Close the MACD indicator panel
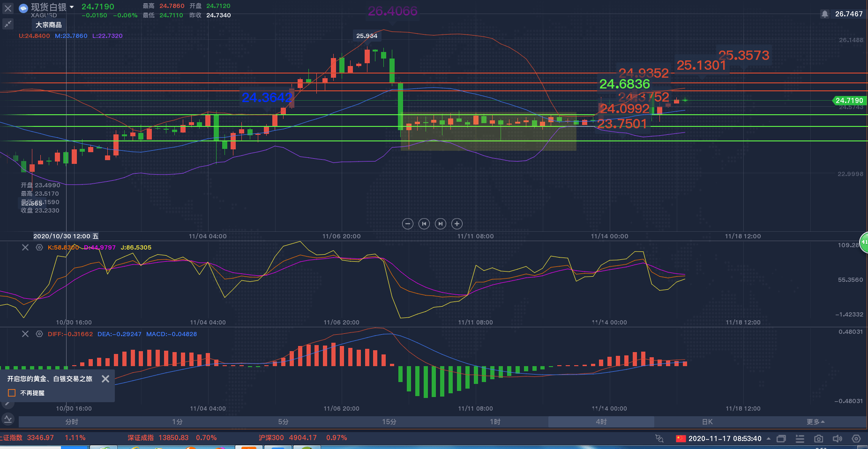Viewport: 868px width, 449px height. [x=25, y=334]
